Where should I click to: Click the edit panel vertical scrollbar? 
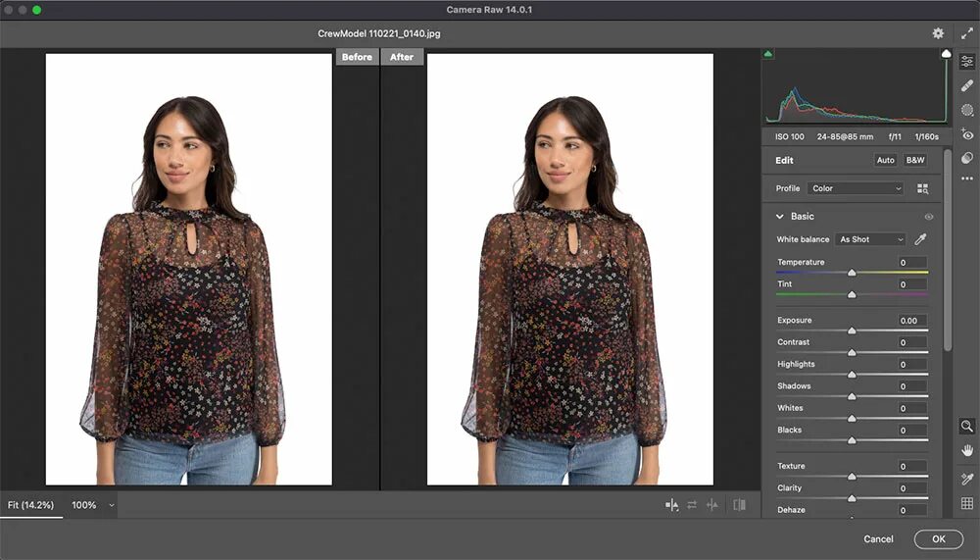[948, 250]
